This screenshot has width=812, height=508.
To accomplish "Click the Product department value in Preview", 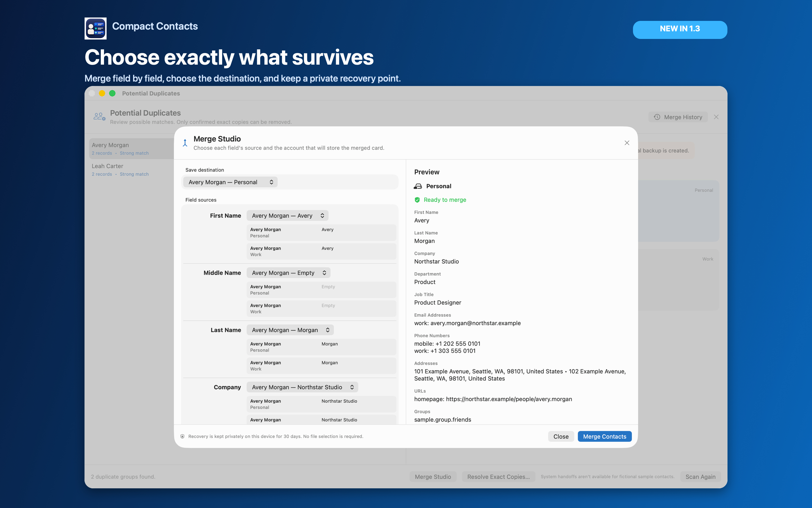I will pos(425,282).
